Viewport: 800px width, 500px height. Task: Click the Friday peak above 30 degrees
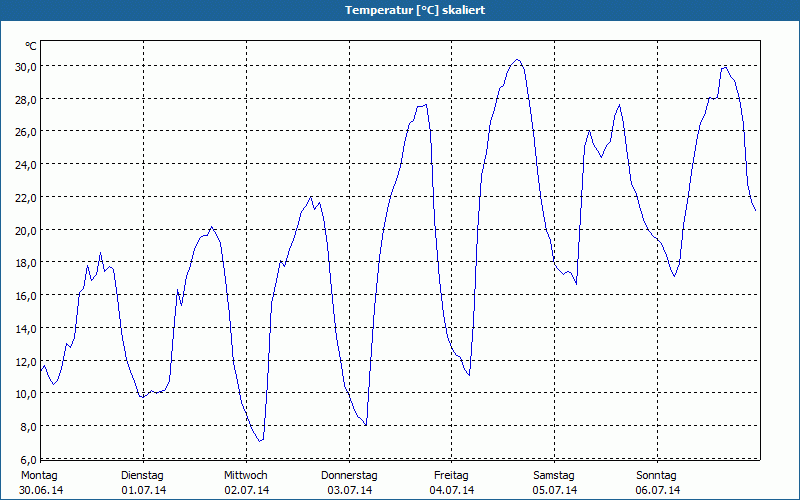click(517, 60)
